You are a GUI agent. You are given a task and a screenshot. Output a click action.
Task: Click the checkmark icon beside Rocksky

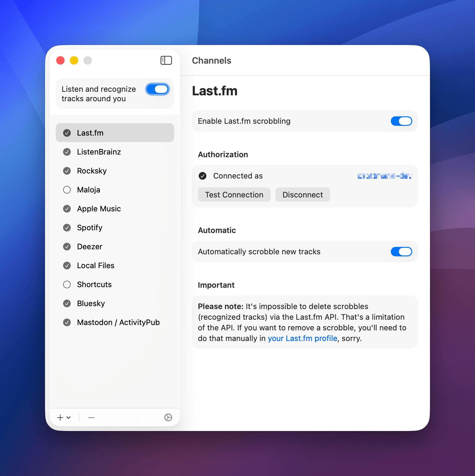67,171
